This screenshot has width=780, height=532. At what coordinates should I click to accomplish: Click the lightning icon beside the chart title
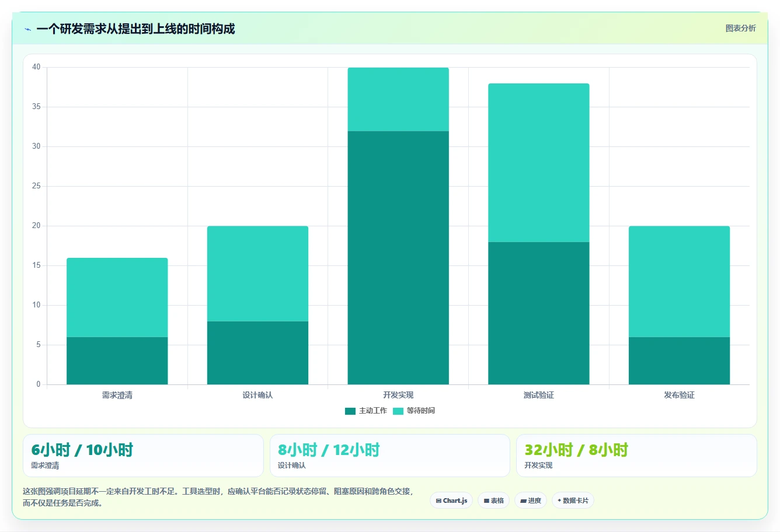click(27, 29)
